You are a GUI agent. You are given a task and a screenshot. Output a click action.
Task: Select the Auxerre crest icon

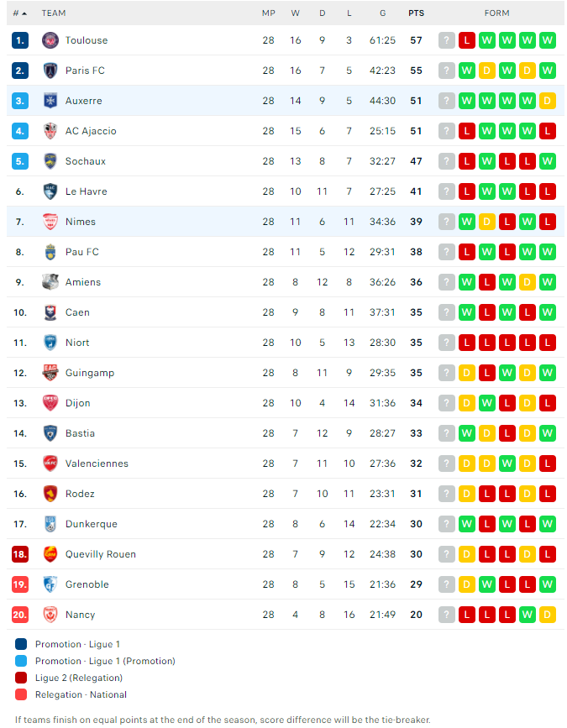tap(50, 101)
